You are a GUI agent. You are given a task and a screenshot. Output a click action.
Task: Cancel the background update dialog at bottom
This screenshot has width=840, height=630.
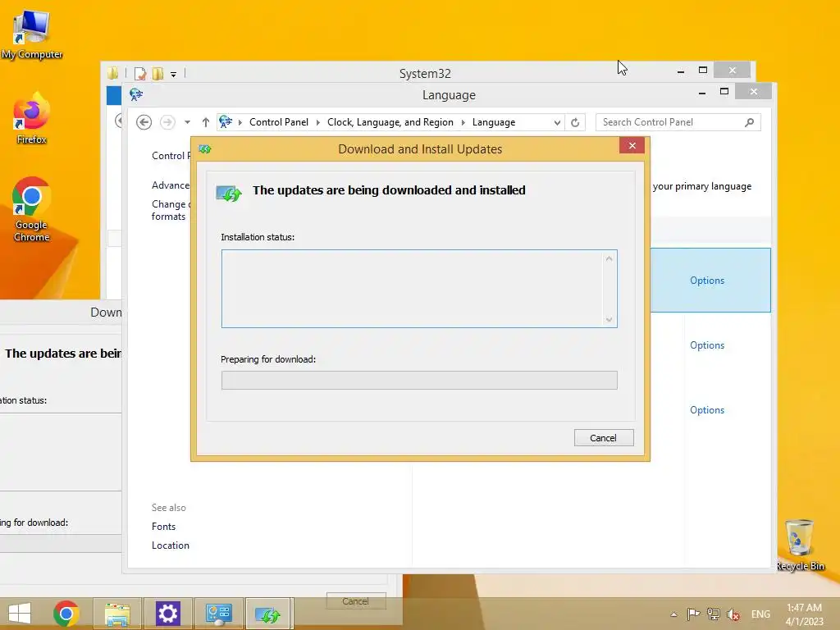[x=356, y=601]
